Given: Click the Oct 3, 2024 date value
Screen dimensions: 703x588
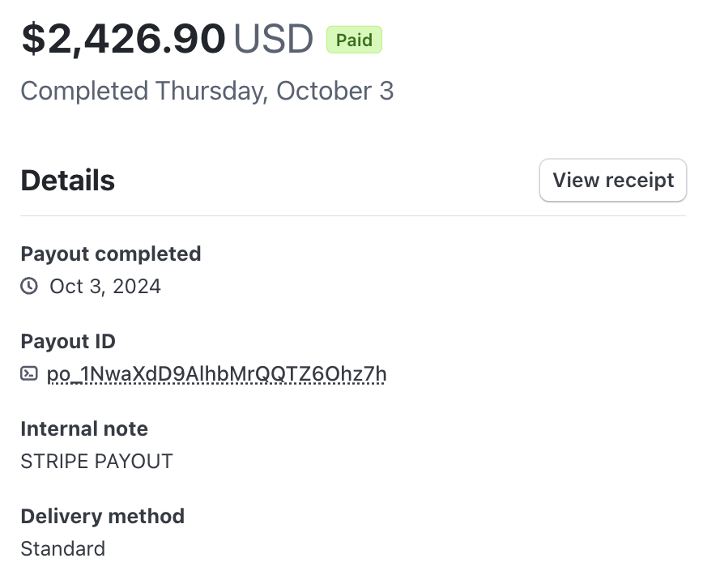Looking at the screenshot, I should (x=105, y=286).
